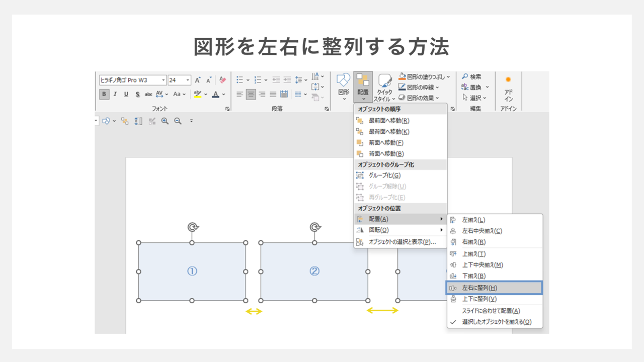Open Customize Quick Access Toolbar arrow
This screenshot has height=362, width=644.
click(x=191, y=121)
